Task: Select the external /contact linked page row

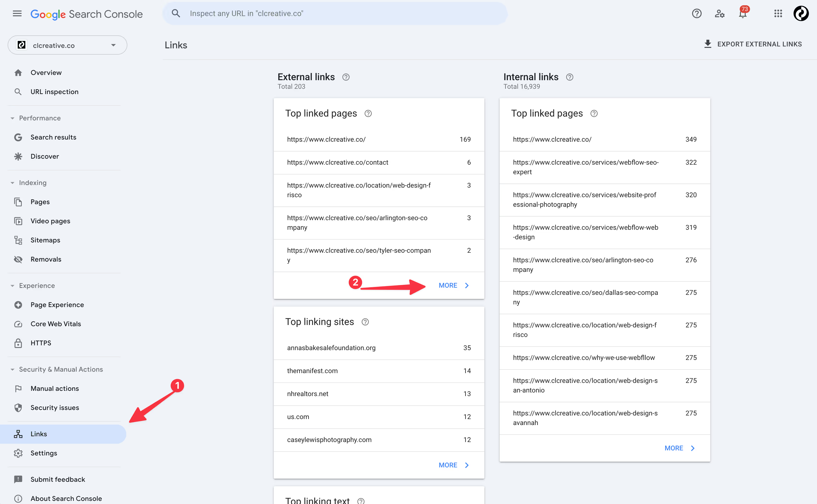Action: click(379, 162)
